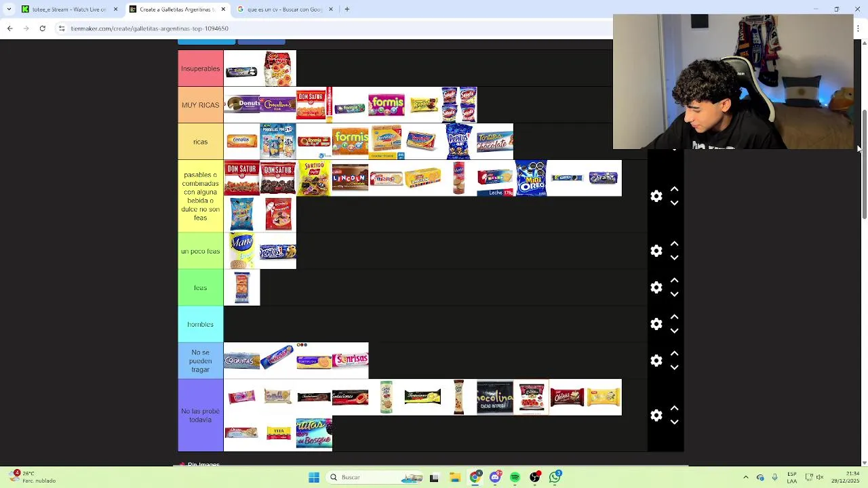Open settings gear for the 'horribles' tier row
Viewport: 868px width, 488px height.
pyautogui.click(x=656, y=324)
